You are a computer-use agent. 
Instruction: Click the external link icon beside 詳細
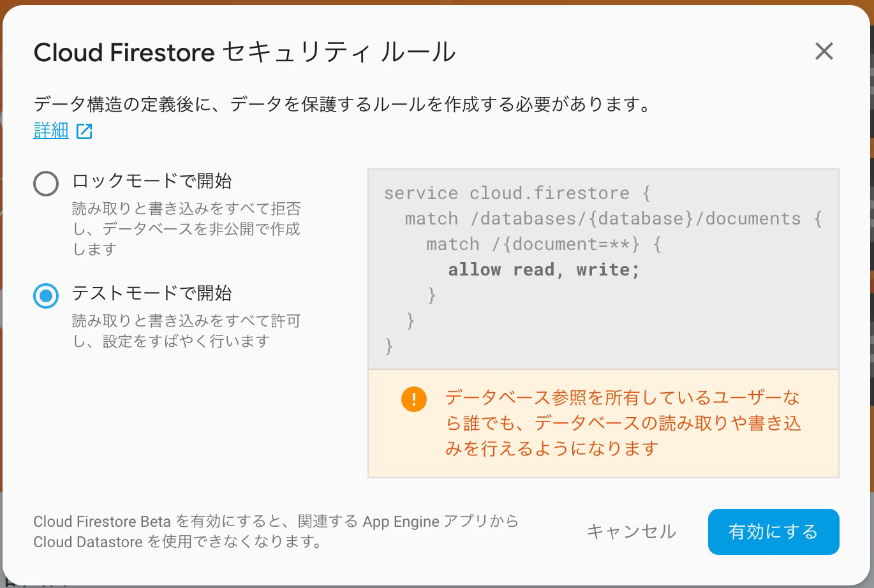[x=84, y=131]
